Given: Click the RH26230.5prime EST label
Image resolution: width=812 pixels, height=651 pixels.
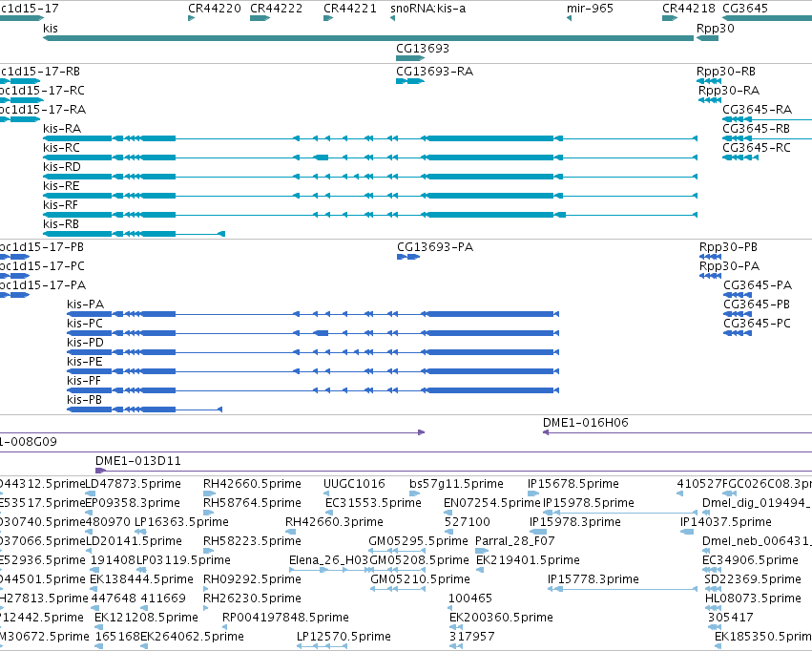Looking at the screenshot, I should point(252,598).
